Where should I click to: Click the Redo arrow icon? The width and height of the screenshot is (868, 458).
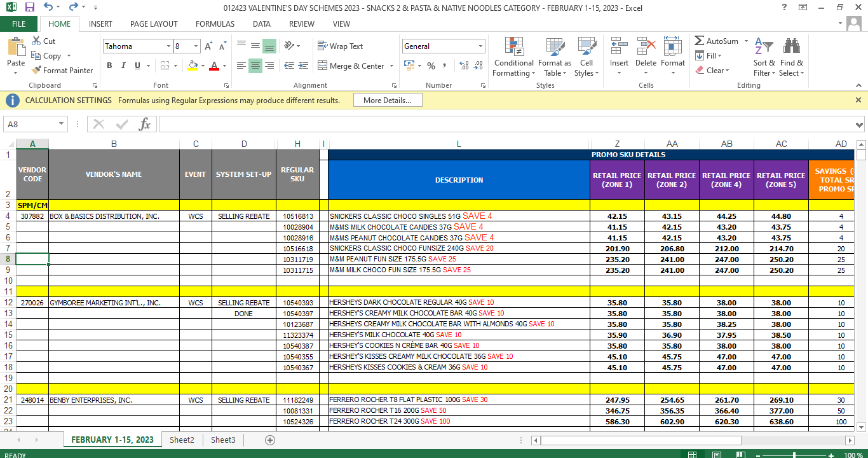coord(74,8)
